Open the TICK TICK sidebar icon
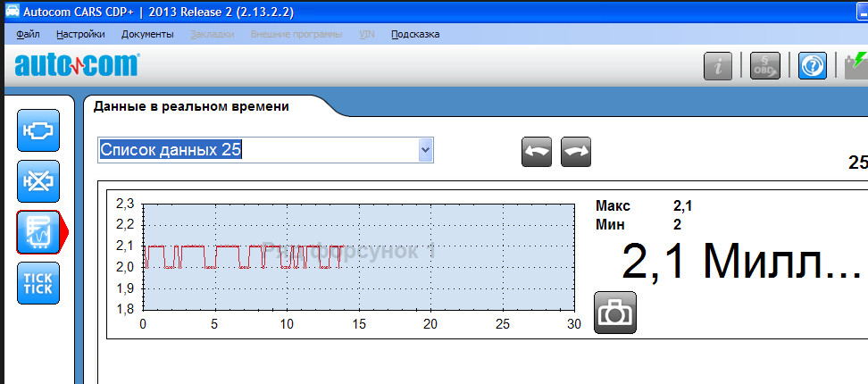868x384 pixels. click(38, 283)
